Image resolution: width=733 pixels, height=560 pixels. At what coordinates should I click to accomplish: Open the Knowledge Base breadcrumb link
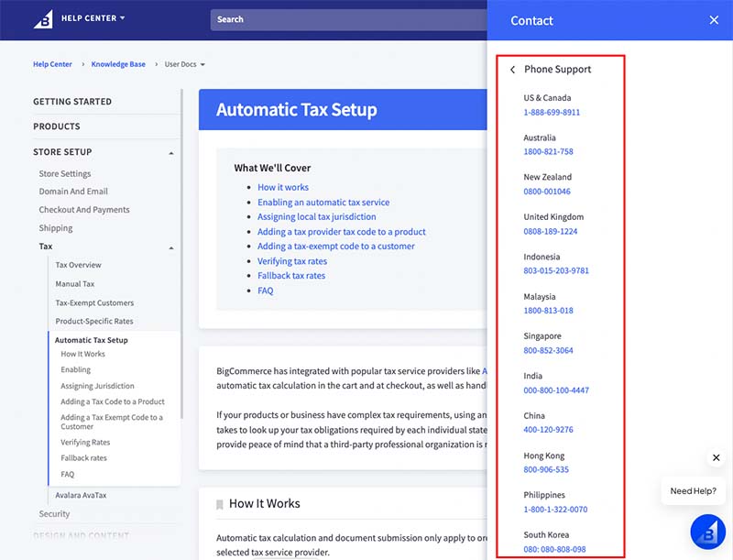click(x=118, y=64)
